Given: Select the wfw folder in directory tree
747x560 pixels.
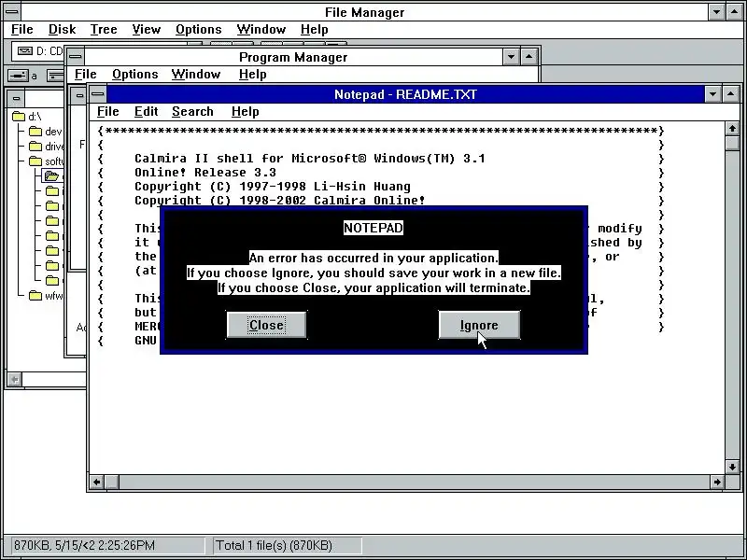Looking at the screenshot, I should [x=45, y=296].
